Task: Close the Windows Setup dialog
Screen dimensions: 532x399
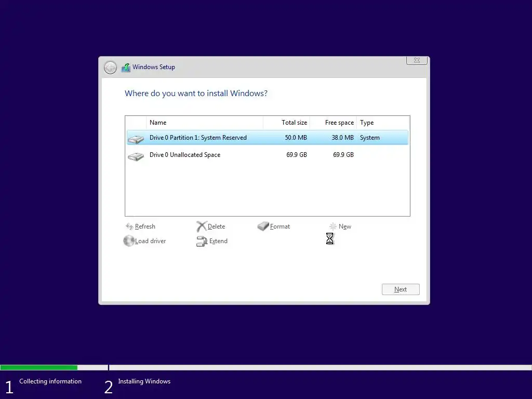Action: pyautogui.click(x=417, y=60)
